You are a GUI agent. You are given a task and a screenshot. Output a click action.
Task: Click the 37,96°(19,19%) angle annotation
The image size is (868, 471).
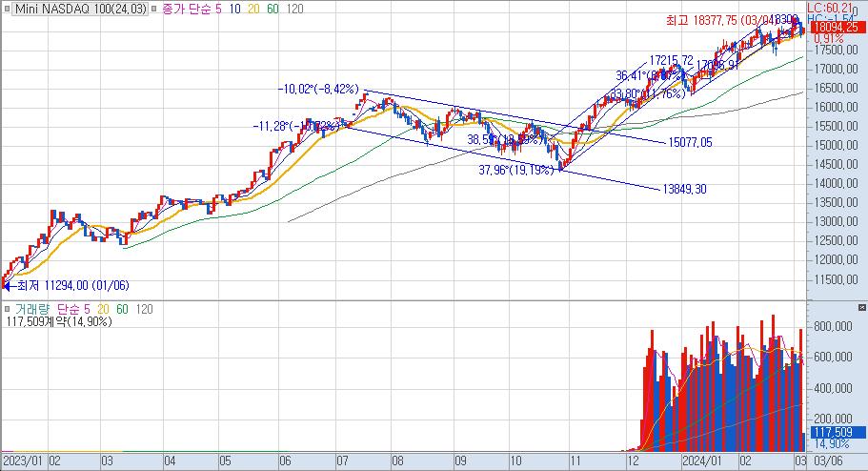click(515, 170)
